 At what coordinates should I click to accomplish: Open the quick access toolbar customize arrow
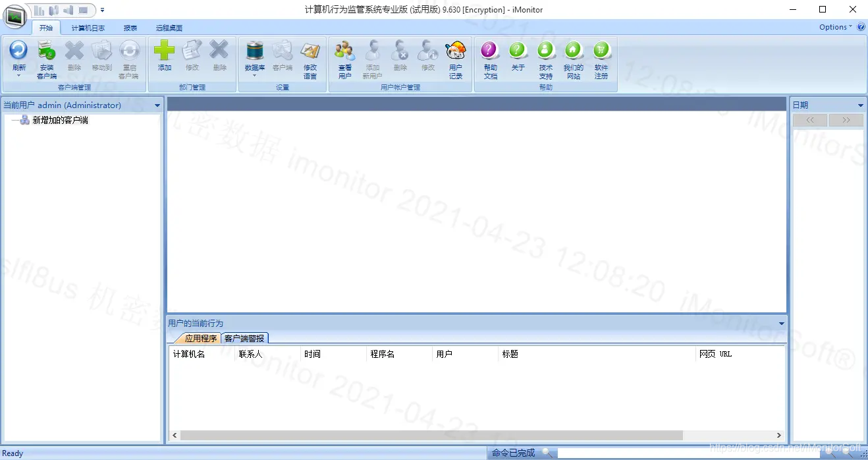103,10
